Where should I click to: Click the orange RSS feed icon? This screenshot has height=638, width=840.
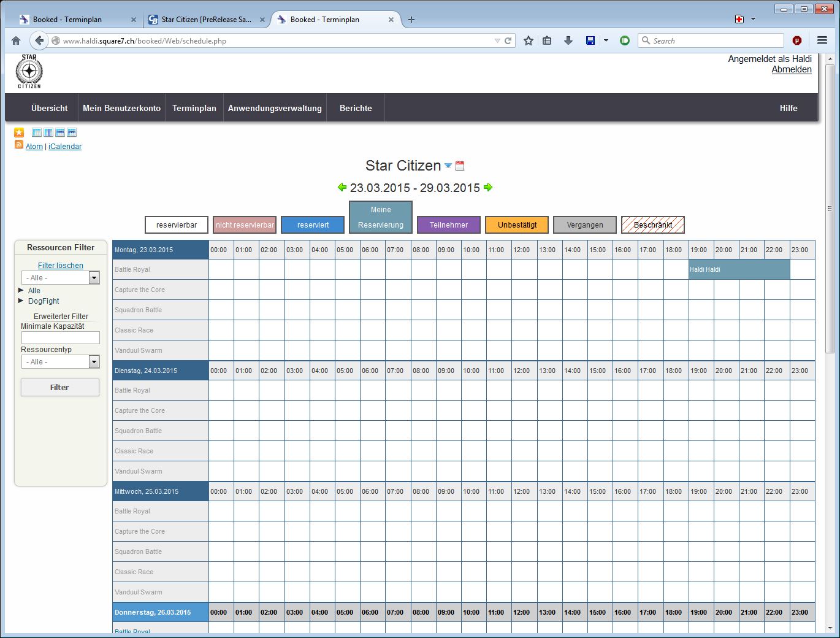[19, 145]
